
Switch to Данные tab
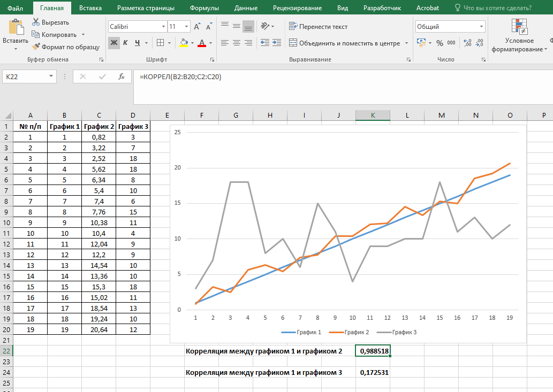click(246, 7)
